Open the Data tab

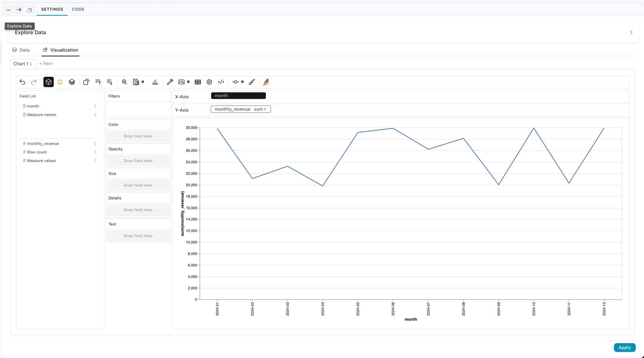pyautogui.click(x=21, y=50)
